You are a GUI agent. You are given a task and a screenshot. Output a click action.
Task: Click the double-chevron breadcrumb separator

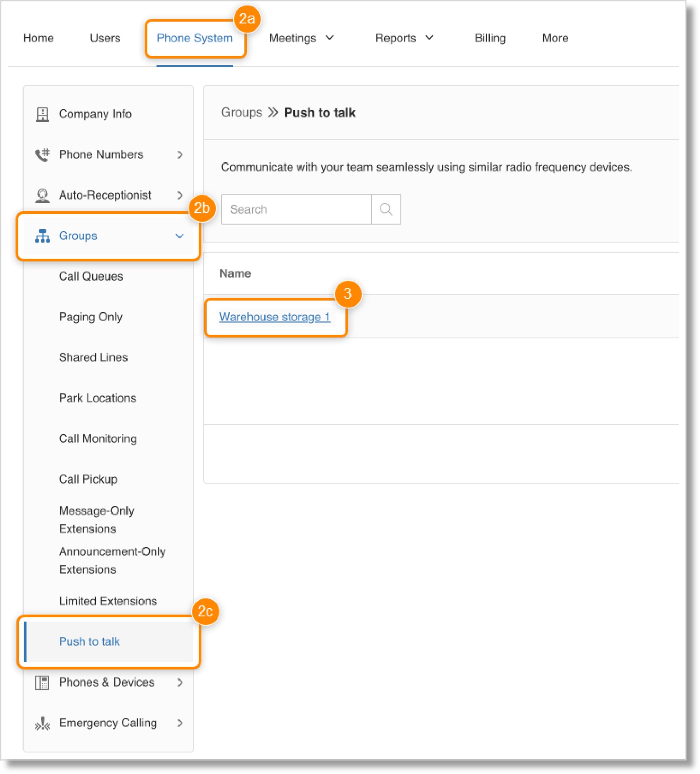[273, 113]
